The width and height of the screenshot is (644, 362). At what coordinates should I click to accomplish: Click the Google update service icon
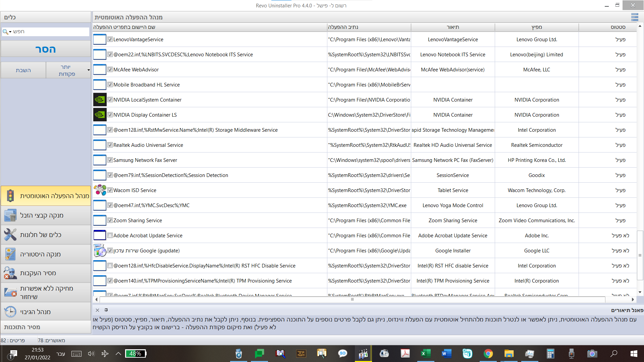click(x=100, y=250)
